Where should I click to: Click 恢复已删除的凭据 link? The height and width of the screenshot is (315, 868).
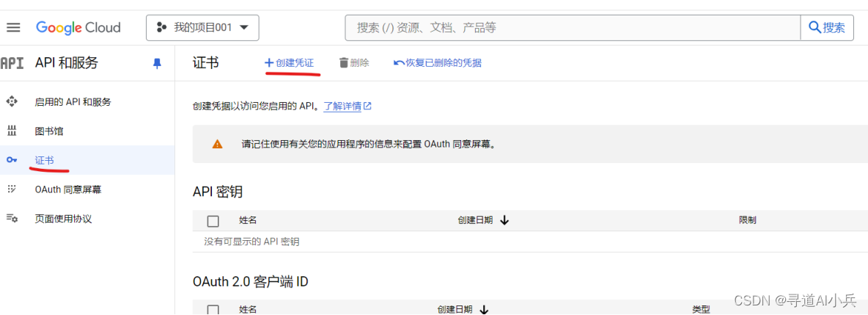tap(438, 63)
